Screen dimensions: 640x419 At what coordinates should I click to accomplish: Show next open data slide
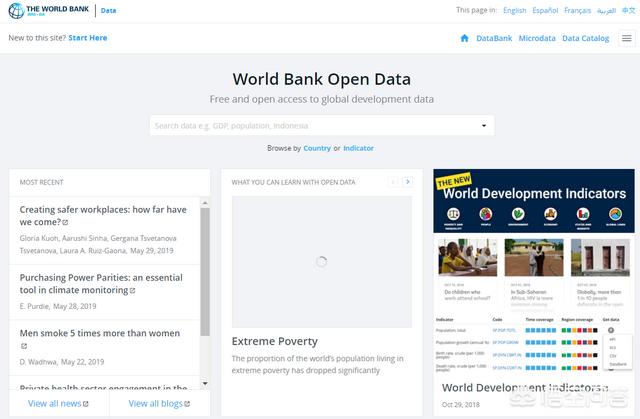407,182
